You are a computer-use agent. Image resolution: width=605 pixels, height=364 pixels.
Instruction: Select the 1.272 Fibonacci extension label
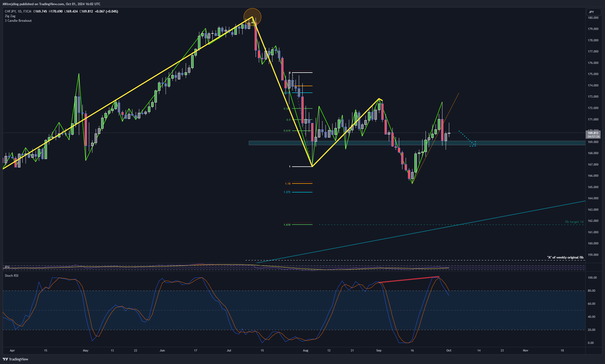click(x=287, y=192)
